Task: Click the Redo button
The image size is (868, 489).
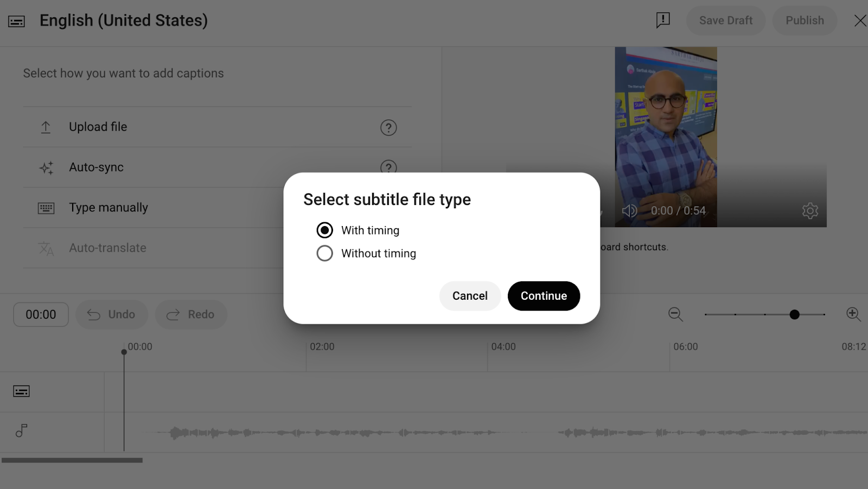Action: tap(191, 314)
